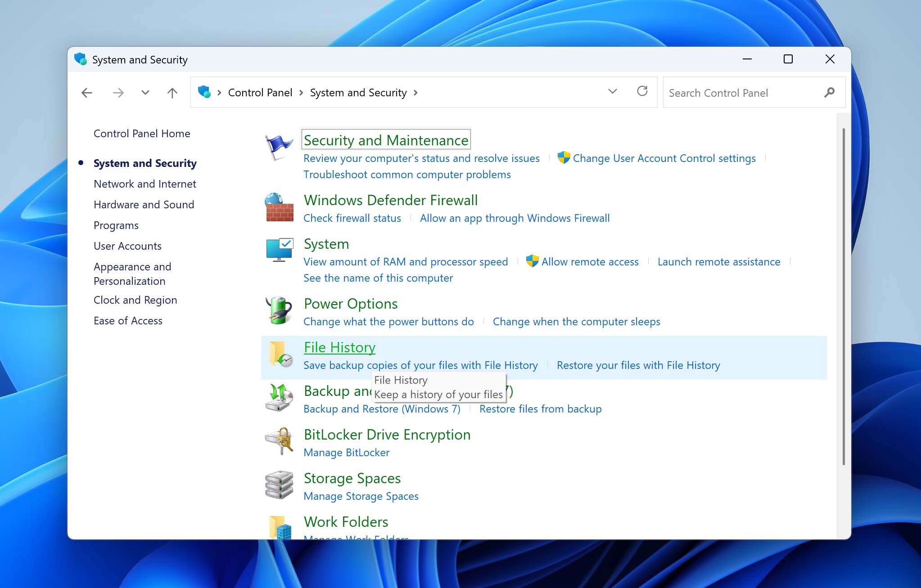Click Save backup copies of your files
Viewport: 921px width, 588px height.
[x=420, y=365]
